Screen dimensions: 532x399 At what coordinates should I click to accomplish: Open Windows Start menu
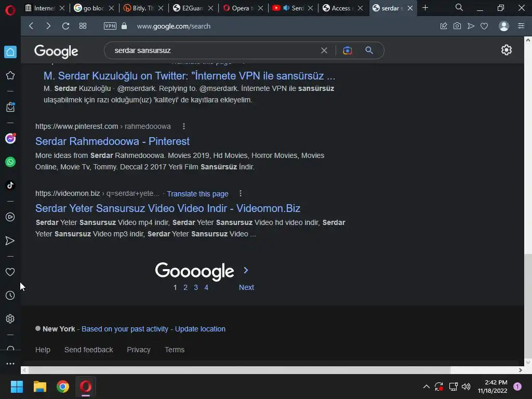17,387
